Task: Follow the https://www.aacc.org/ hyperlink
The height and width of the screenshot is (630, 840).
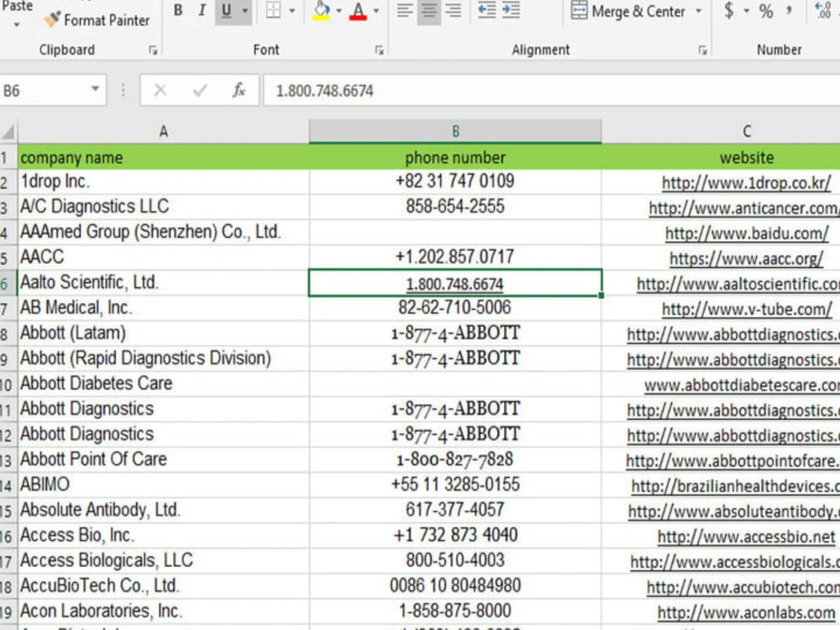Action: 747,258
